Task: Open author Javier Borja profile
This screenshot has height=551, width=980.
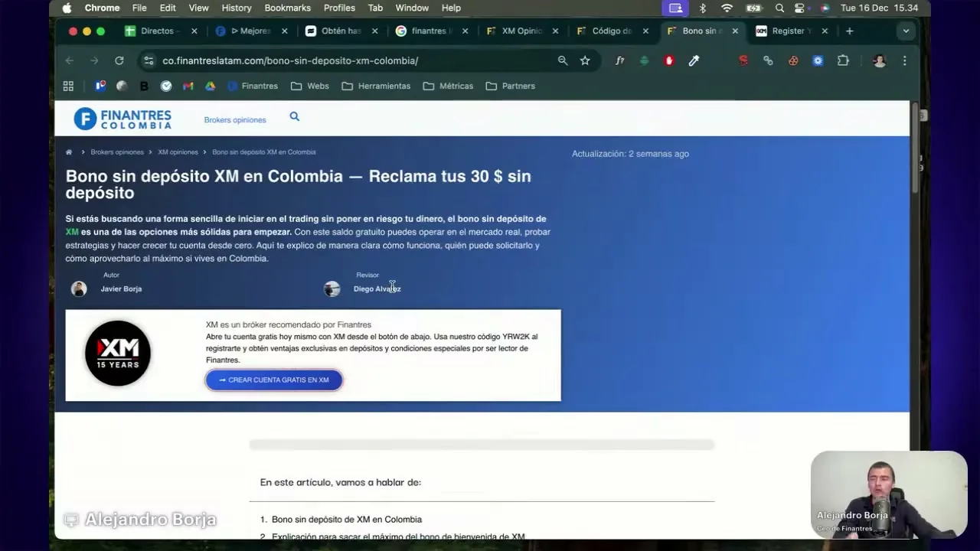Action: (x=121, y=289)
